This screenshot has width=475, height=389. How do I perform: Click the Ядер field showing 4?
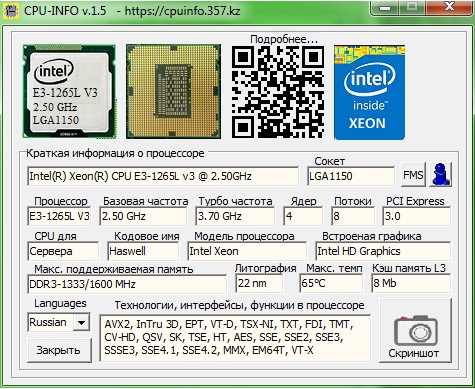coord(303,216)
